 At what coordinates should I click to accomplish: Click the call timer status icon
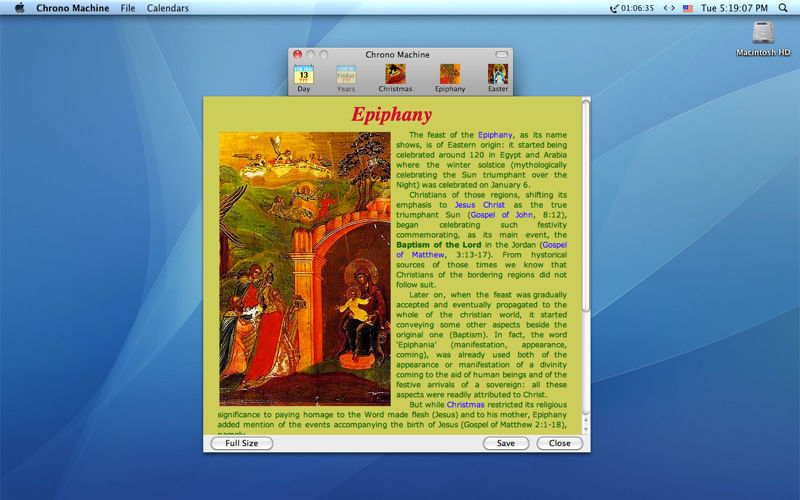pyautogui.click(x=632, y=8)
